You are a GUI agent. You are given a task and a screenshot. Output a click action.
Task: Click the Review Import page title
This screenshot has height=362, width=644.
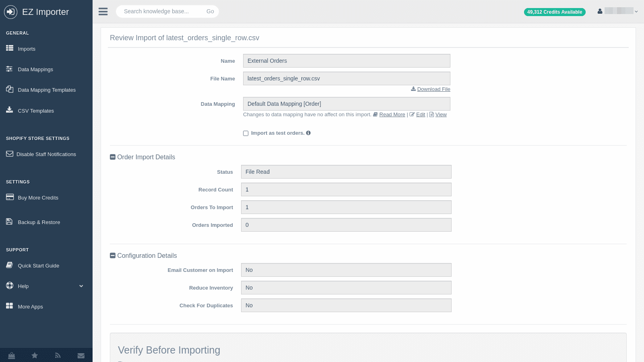[184, 38]
